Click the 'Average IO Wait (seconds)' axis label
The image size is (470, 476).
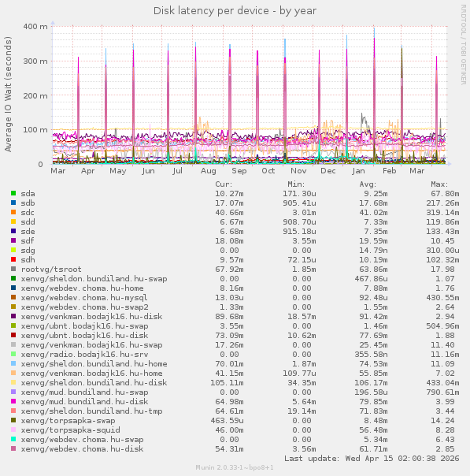(8, 95)
